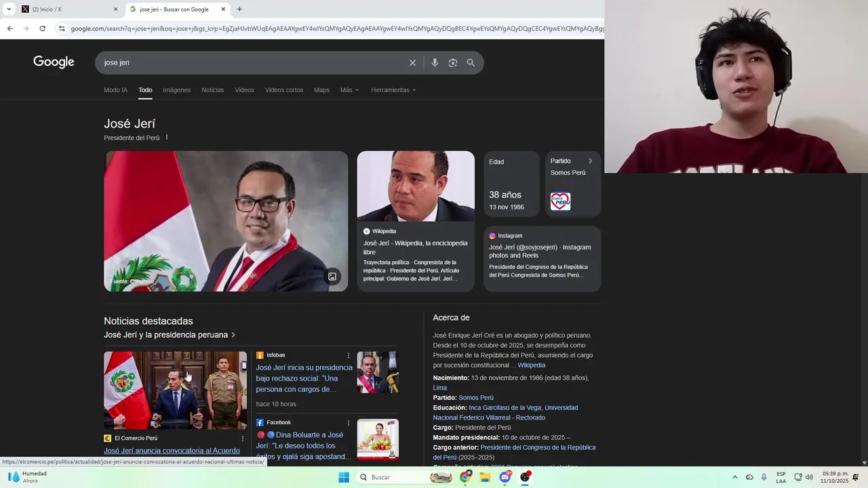Open image viewer icon on José Jerí photo
The image size is (868, 488).
pos(332,277)
